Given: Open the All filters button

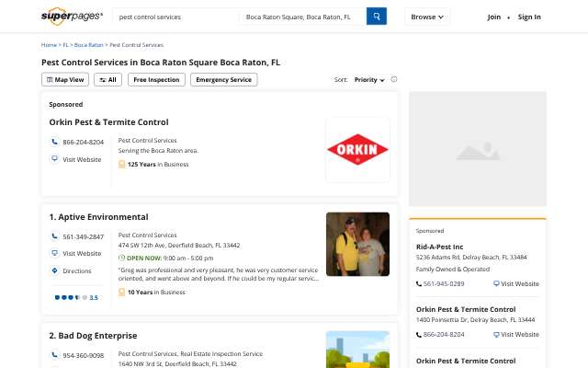Looking at the screenshot, I should point(108,80).
